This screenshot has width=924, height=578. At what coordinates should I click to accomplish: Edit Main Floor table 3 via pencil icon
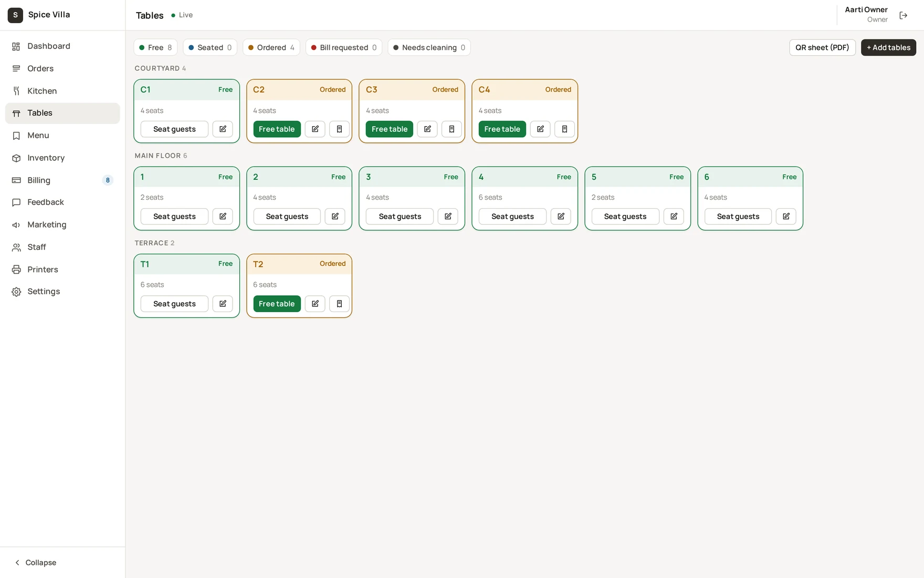pyautogui.click(x=448, y=216)
